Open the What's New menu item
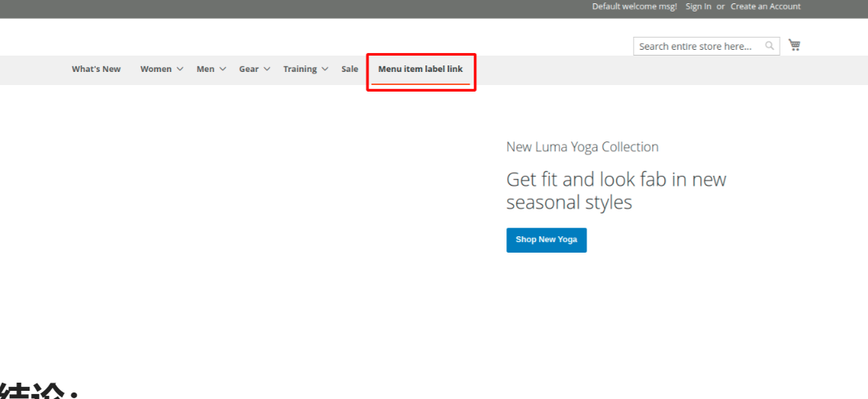 pyautogui.click(x=96, y=69)
